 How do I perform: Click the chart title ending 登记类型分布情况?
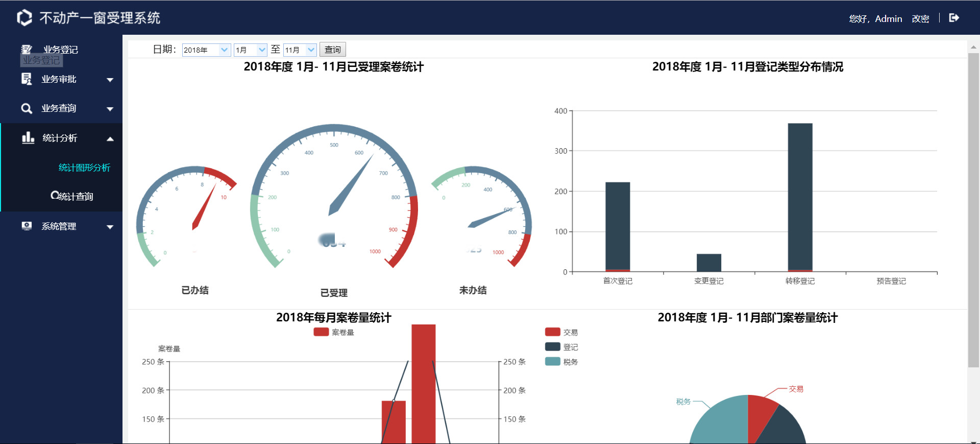point(748,67)
